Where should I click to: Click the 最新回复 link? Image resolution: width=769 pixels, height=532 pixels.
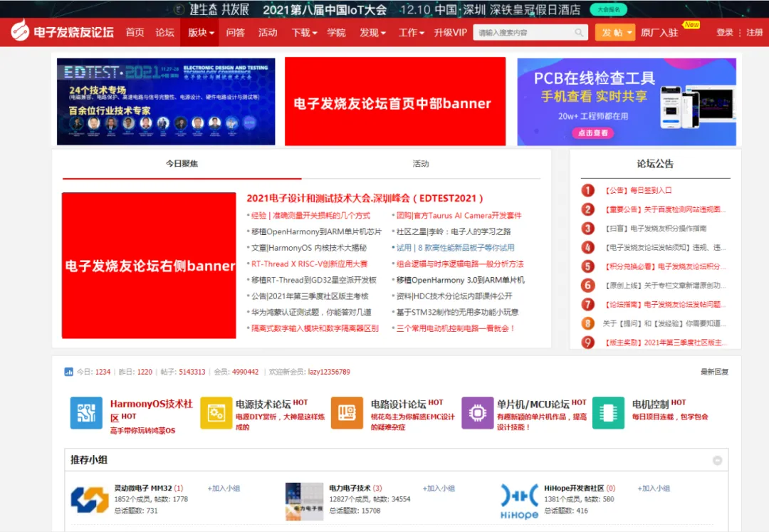click(x=714, y=372)
